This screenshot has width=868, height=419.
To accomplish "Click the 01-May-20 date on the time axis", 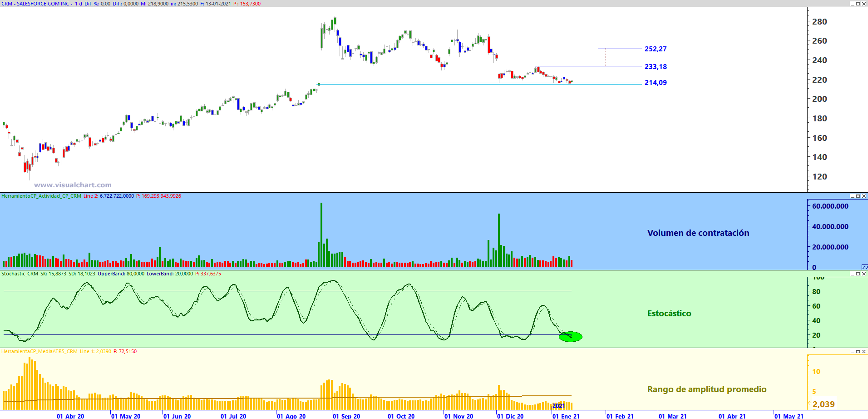I will pyautogui.click(x=126, y=416).
